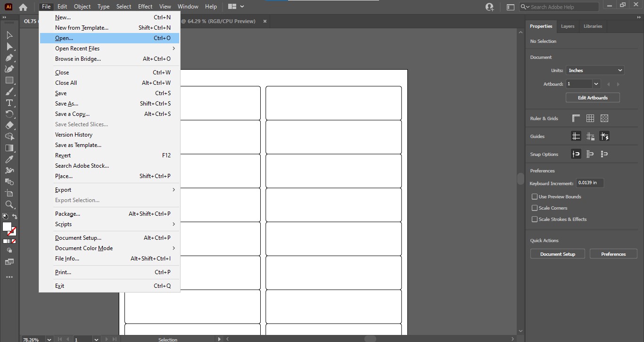Select the Paintbrush tool

coord(9,91)
